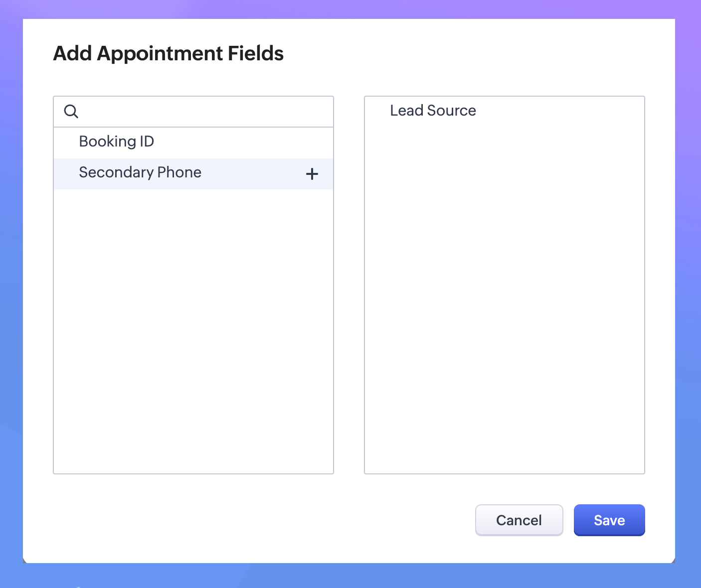Click the blue backdrop below the dialog
This screenshot has height=588, width=701.
coord(349,576)
